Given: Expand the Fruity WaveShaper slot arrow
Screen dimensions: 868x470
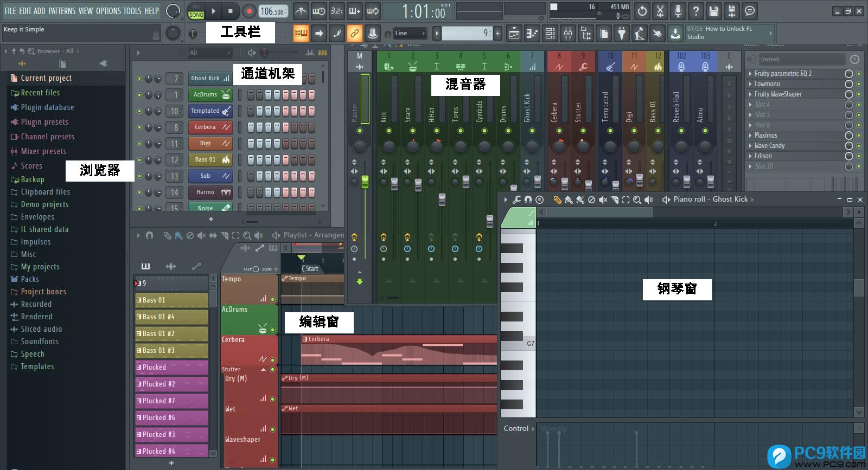Looking at the screenshot, I should coord(750,94).
